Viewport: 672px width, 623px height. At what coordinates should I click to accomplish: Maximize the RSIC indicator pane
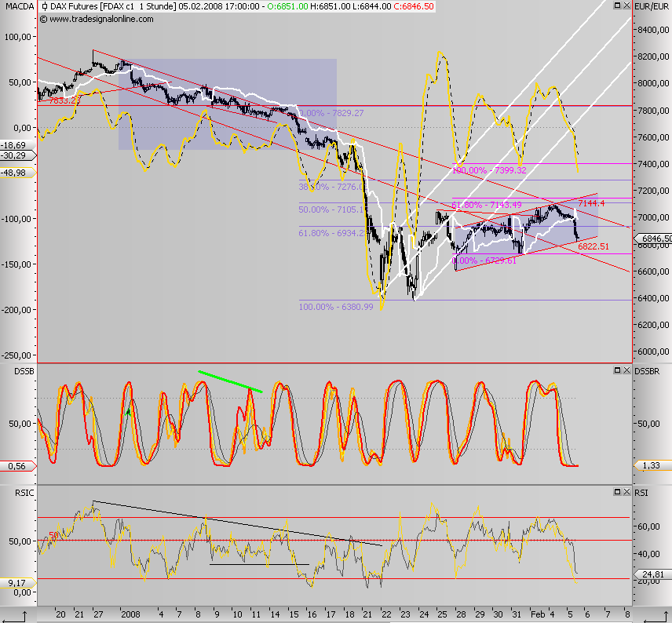point(617,491)
